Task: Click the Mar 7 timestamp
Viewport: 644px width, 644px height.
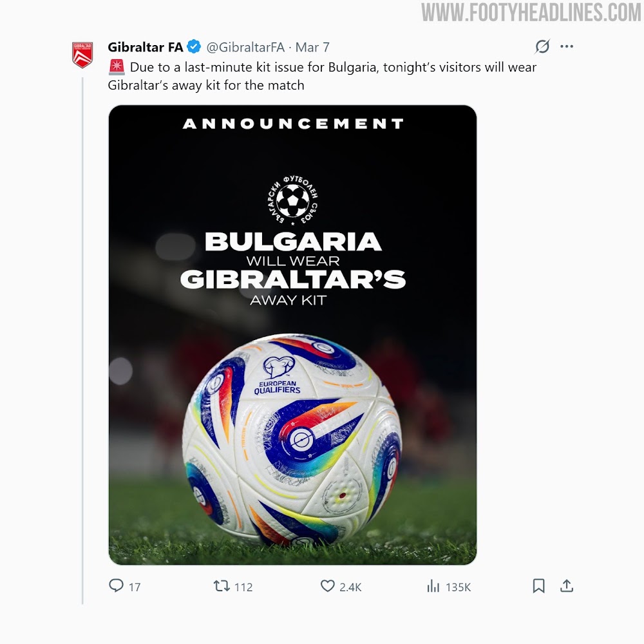Action: [x=312, y=47]
